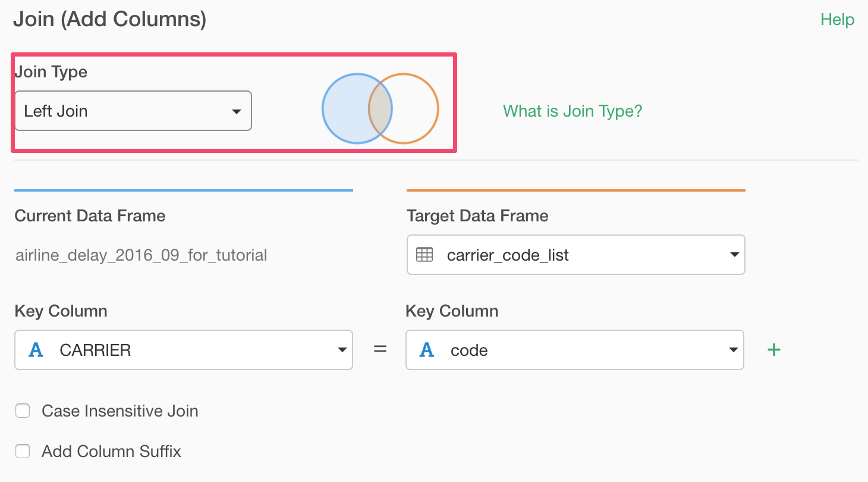Click the overlapping area of Venn diagram
This screenshot has height=482, width=868.
pyautogui.click(x=380, y=109)
